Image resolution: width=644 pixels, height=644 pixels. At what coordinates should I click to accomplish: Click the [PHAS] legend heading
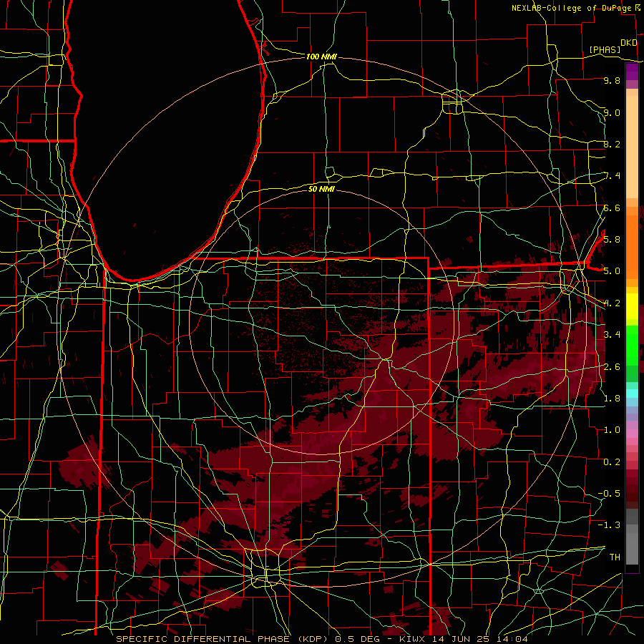coord(605,49)
